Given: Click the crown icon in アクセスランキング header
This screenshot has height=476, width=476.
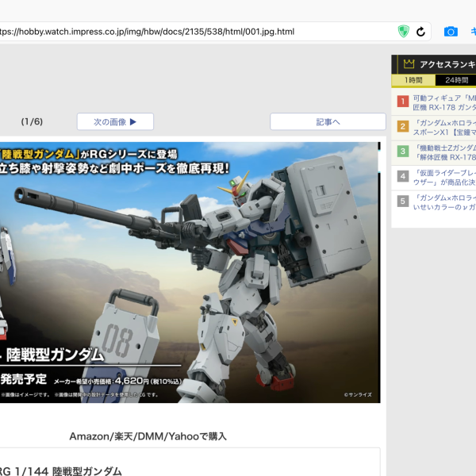Looking at the screenshot, I should click(x=409, y=64).
